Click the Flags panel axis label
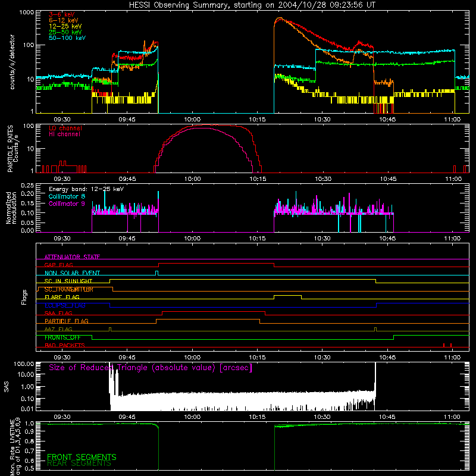 [24, 297]
